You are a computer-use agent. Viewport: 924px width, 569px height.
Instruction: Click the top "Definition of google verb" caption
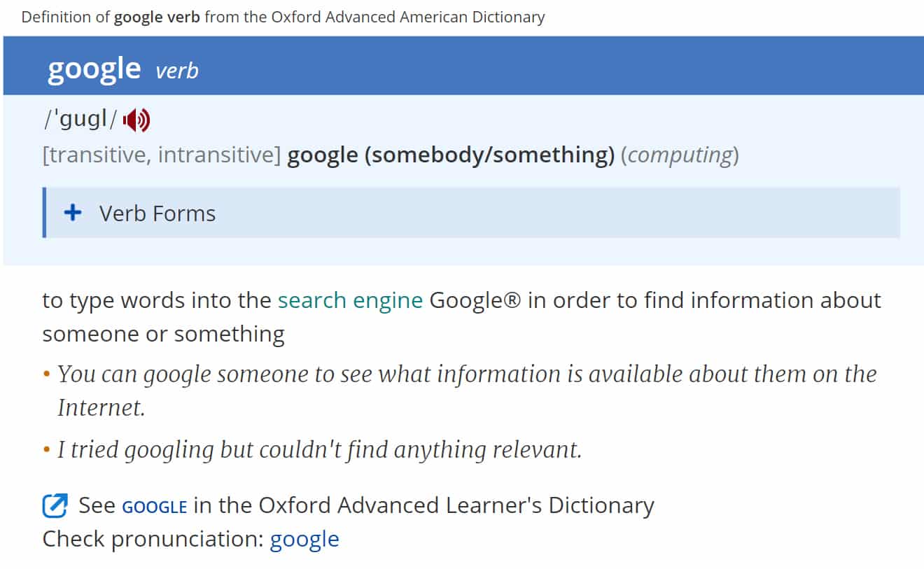(x=283, y=17)
